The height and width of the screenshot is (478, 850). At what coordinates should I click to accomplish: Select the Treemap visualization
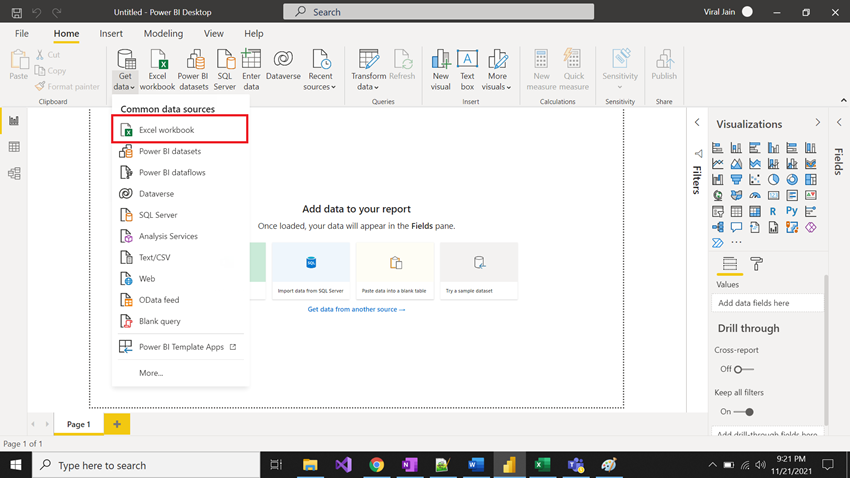[x=811, y=179]
